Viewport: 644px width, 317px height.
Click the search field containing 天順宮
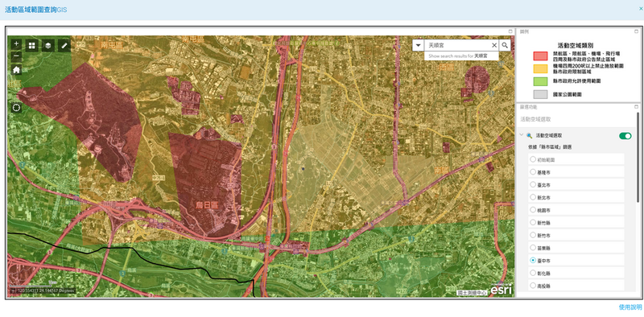point(457,45)
